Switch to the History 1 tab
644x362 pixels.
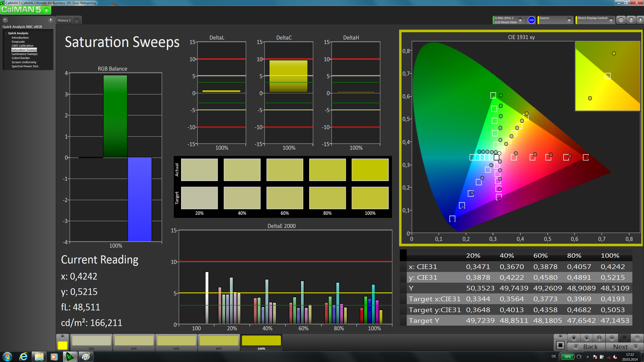(64, 20)
